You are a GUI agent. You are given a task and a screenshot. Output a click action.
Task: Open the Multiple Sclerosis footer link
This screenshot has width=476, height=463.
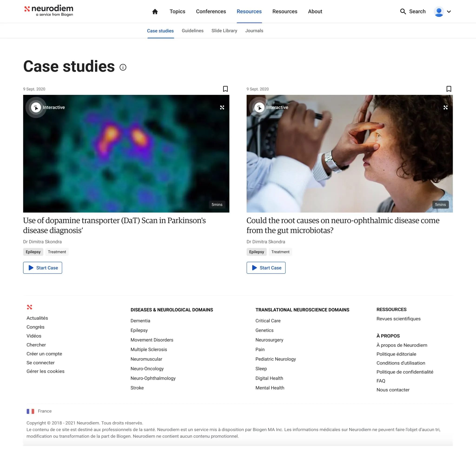point(149,349)
